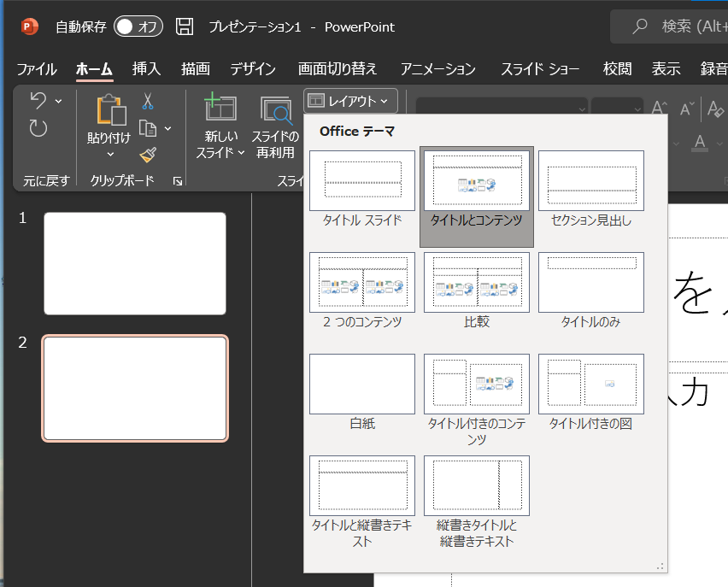Screen dimensions: 728x587
Task: Open the 挿入 ribbon tab
Action: 146,68
